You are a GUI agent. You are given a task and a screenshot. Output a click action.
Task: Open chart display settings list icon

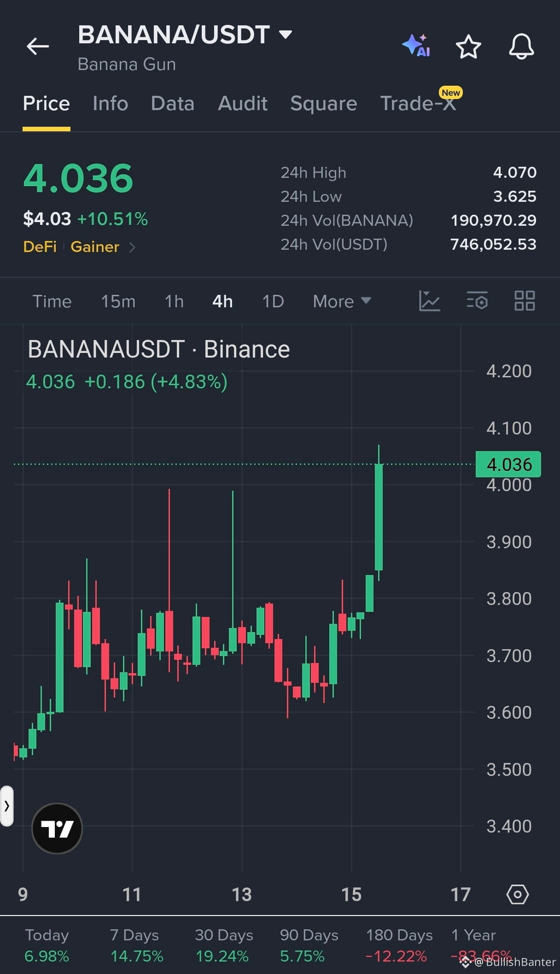477,301
